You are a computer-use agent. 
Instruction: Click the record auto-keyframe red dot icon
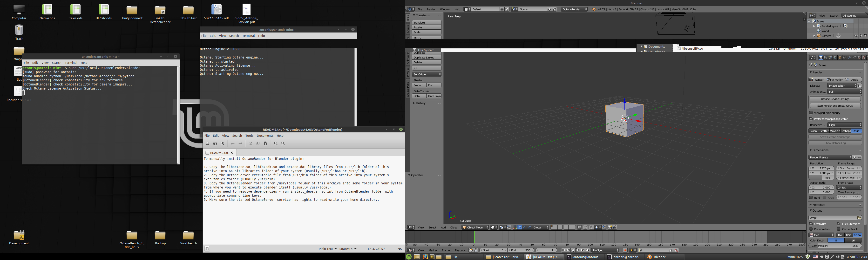(625, 250)
